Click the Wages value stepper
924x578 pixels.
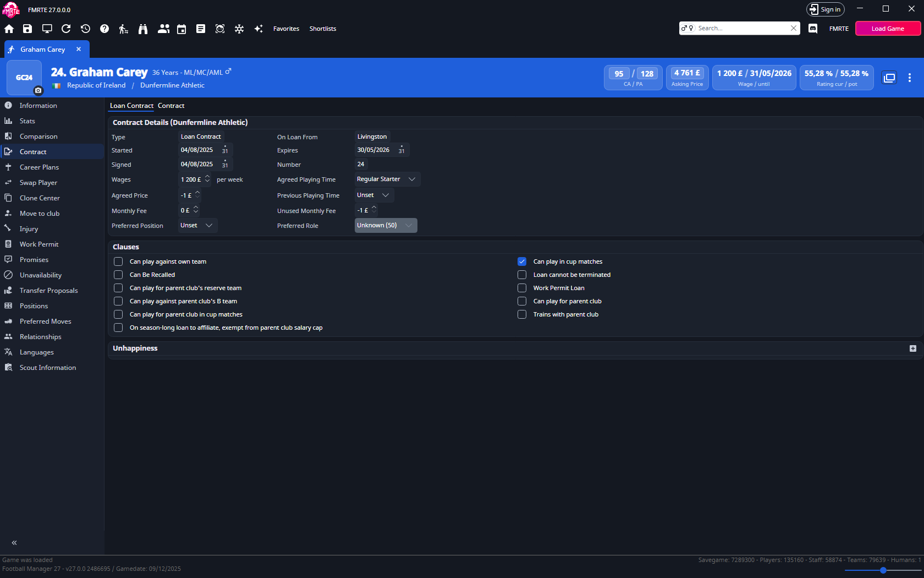[x=207, y=179]
